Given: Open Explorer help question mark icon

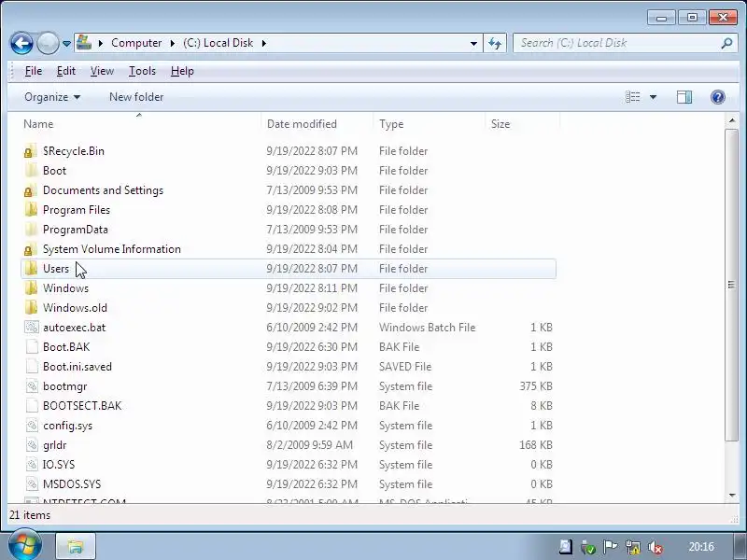Looking at the screenshot, I should (x=717, y=97).
